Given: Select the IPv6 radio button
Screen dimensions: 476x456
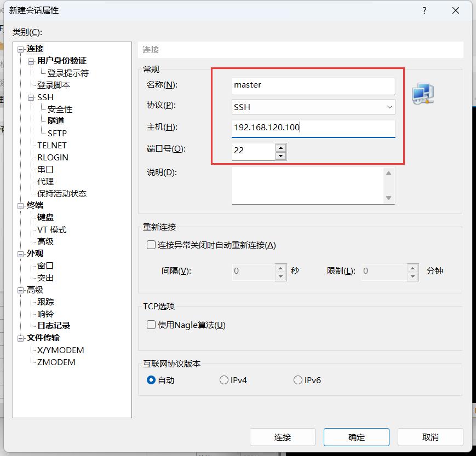Looking at the screenshot, I should (298, 380).
